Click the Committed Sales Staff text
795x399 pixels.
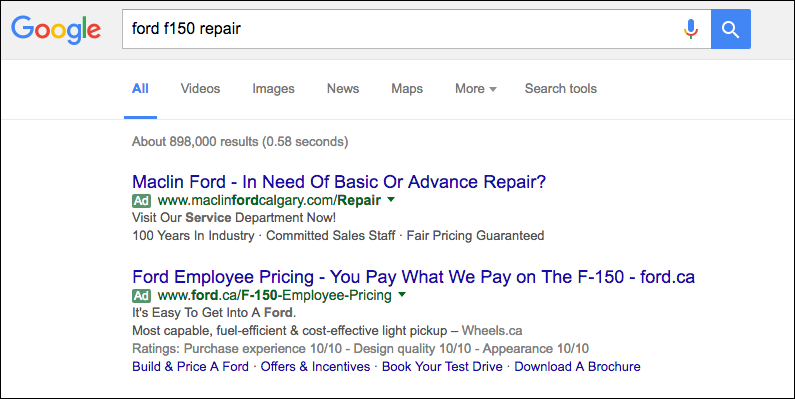coord(331,236)
